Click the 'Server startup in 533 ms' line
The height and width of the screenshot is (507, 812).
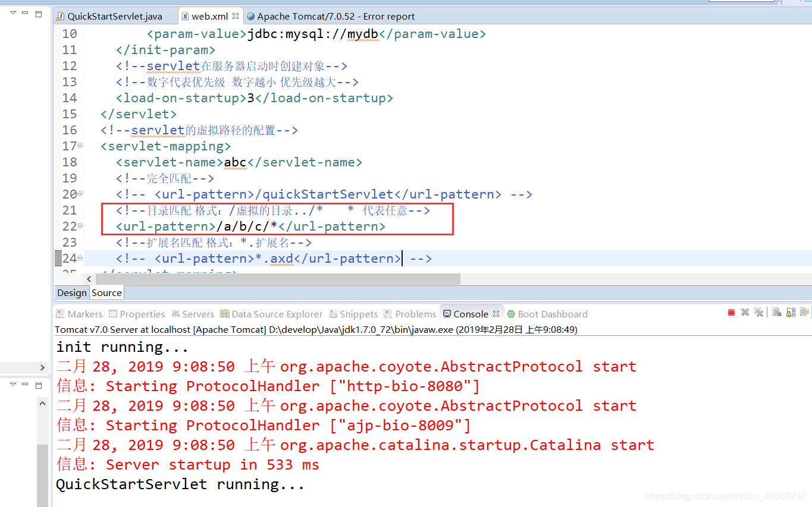pos(187,464)
